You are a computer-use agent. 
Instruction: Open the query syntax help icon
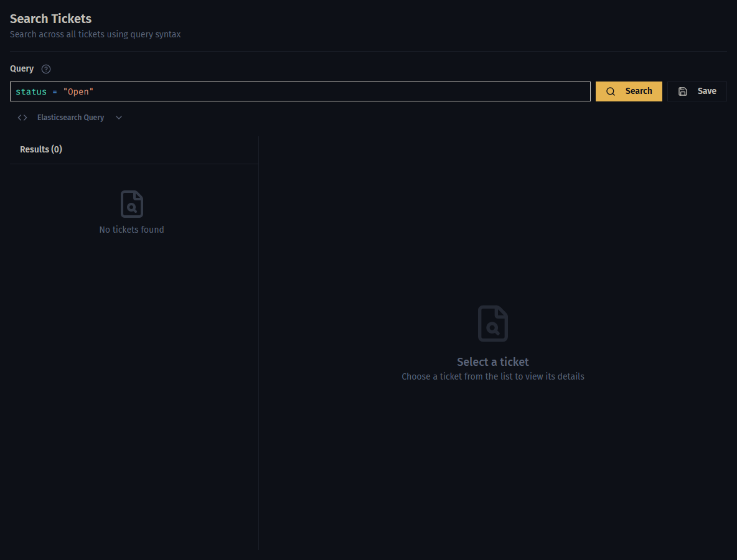pyautogui.click(x=45, y=69)
